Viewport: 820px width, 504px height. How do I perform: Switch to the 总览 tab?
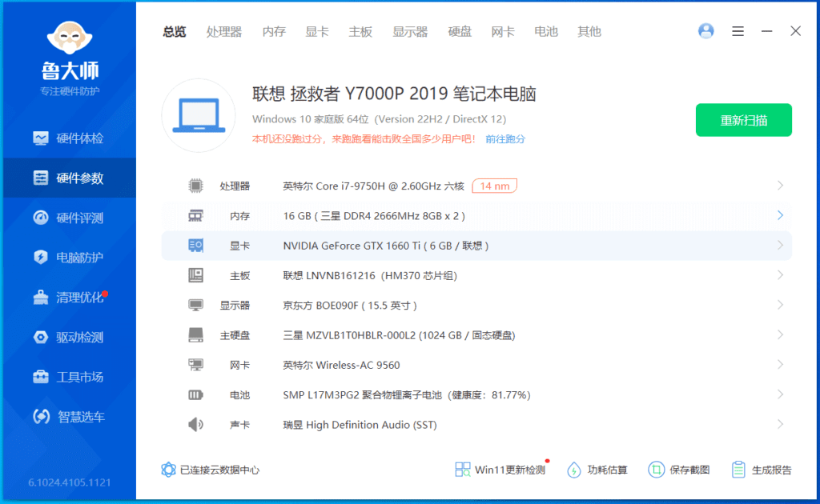coord(174,32)
